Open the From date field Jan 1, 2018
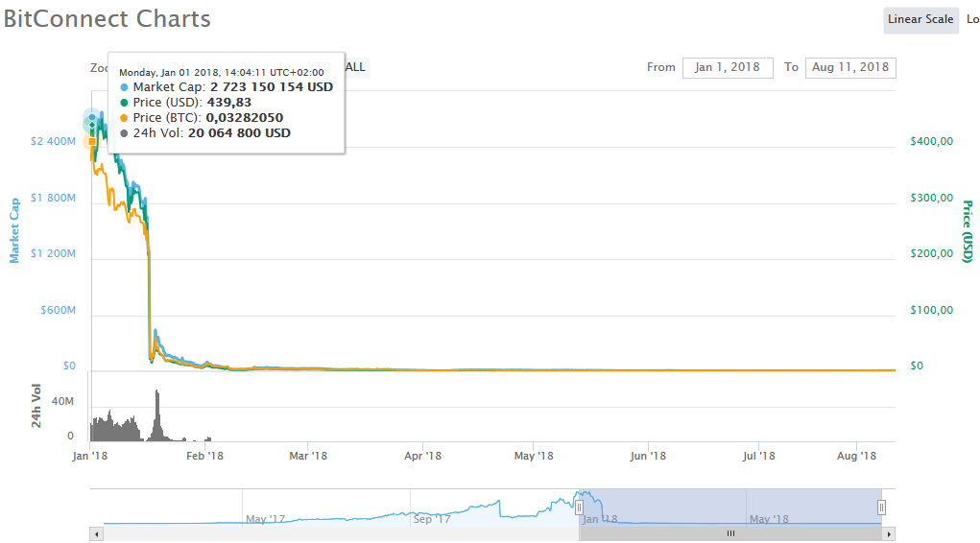This screenshot has width=980, height=543. pos(728,67)
